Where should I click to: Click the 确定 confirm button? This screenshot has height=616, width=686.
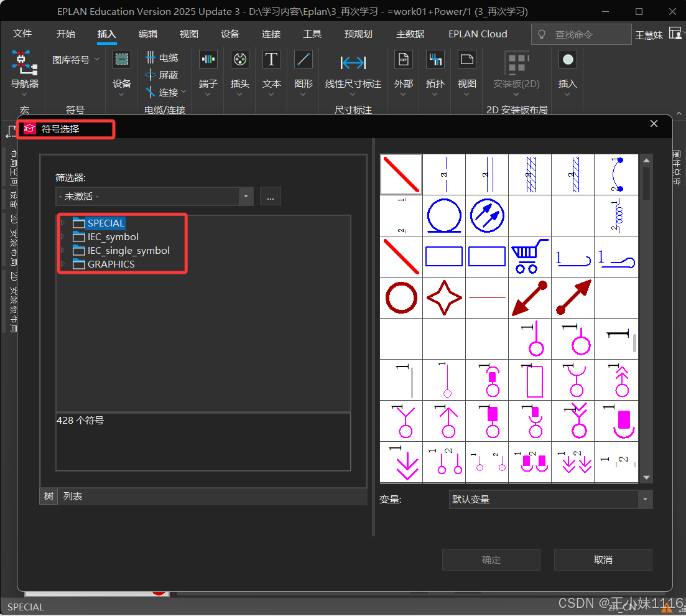pos(491,559)
